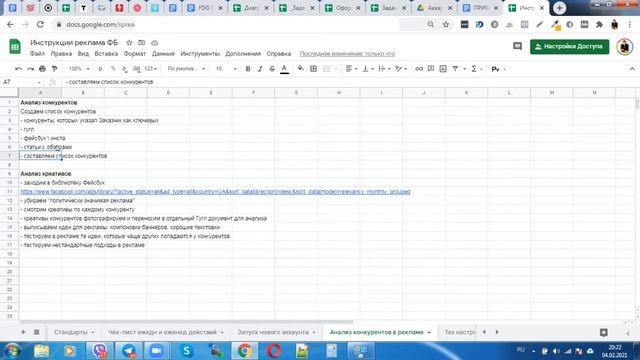Open the comment history

click(x=517, y=47)
